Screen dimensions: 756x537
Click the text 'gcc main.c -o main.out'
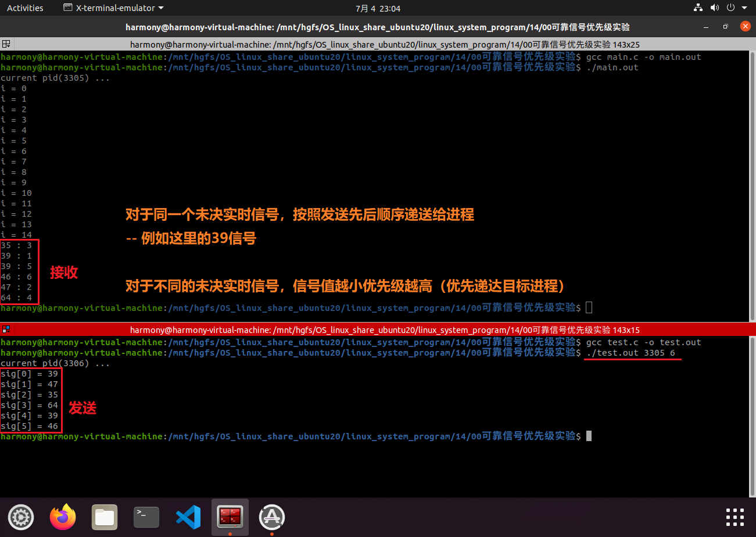[644, 57]
